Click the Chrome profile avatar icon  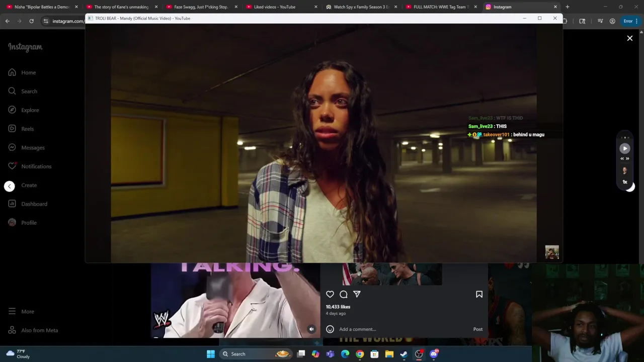612,21
